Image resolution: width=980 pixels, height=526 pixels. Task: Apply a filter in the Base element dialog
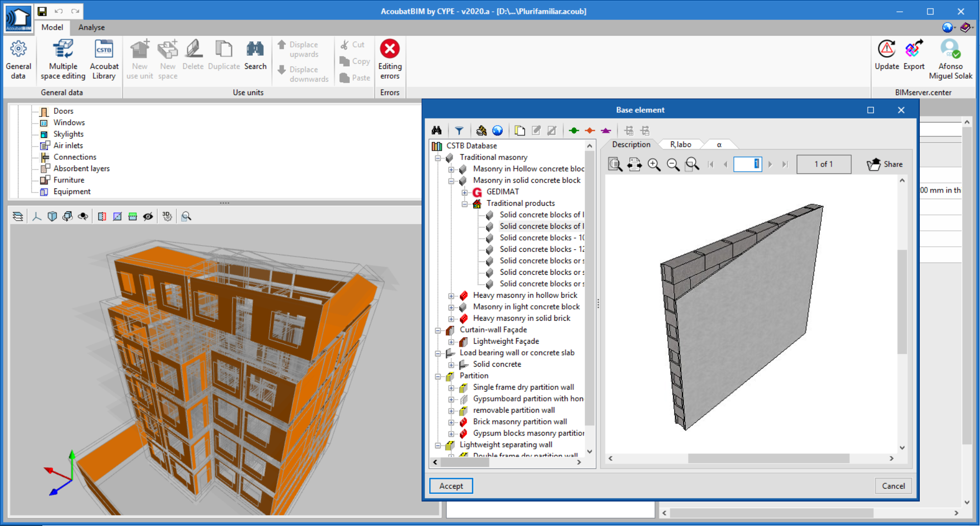[459, 130]
